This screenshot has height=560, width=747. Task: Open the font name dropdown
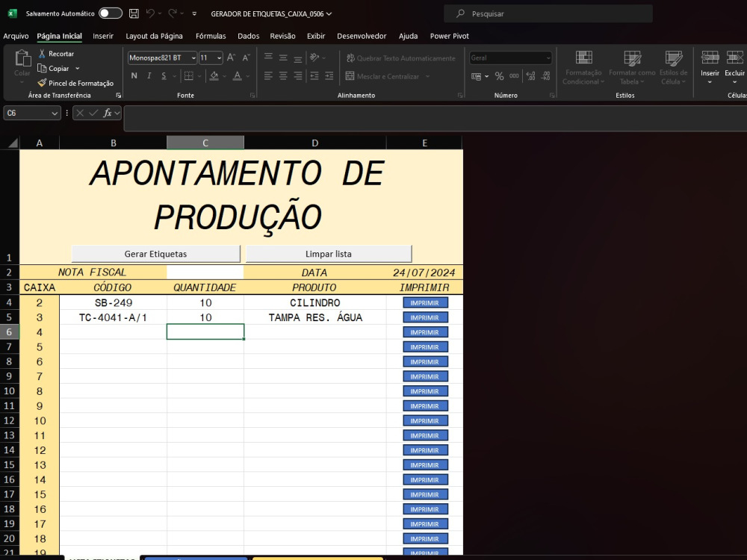coord(193,58)
